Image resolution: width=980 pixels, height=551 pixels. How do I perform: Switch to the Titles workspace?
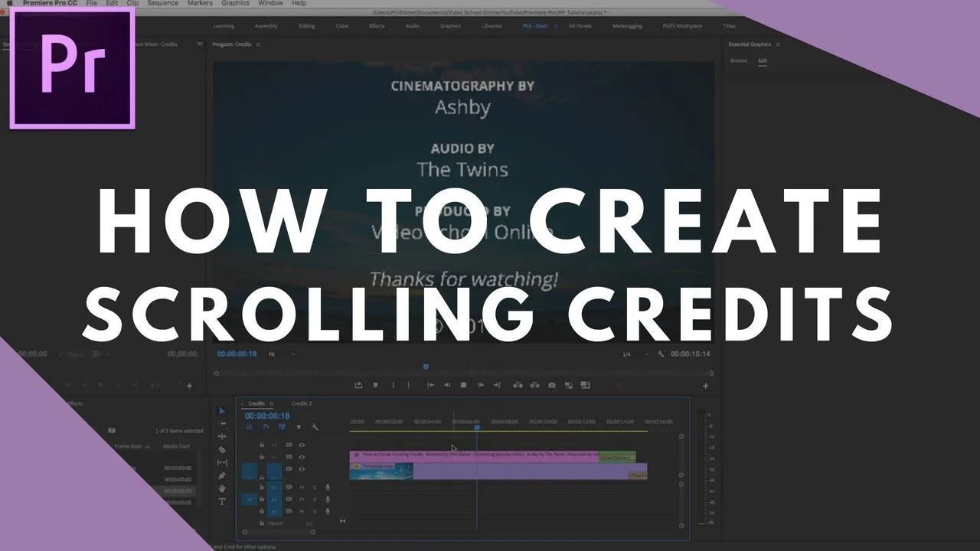click(x=729, y=26)
